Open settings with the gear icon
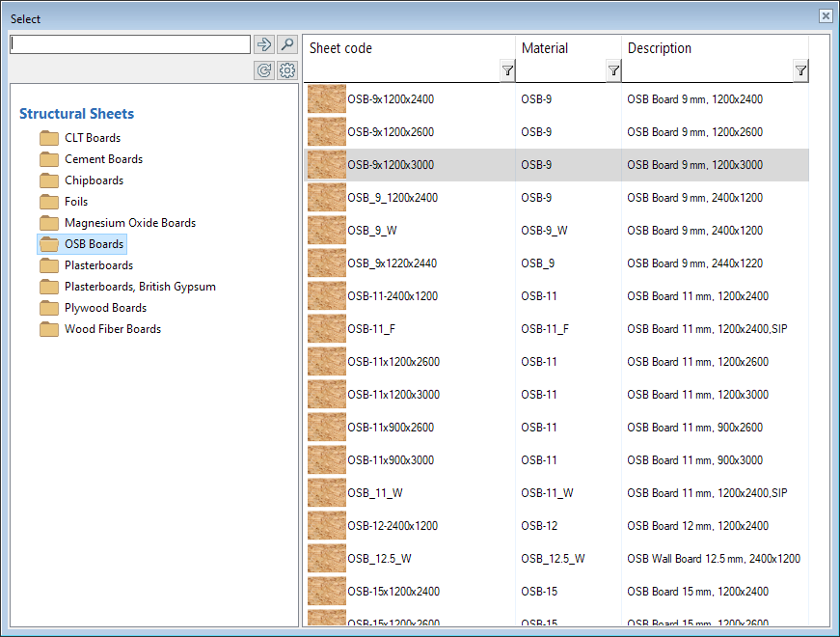The height and width of the screenshot is (637, 840). click(x=286, y=70)
